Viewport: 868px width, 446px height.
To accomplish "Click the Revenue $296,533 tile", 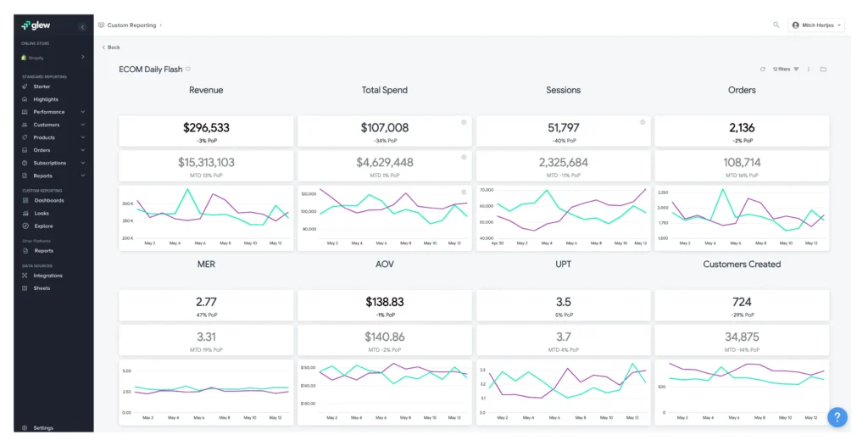I will tap(206, 131).
